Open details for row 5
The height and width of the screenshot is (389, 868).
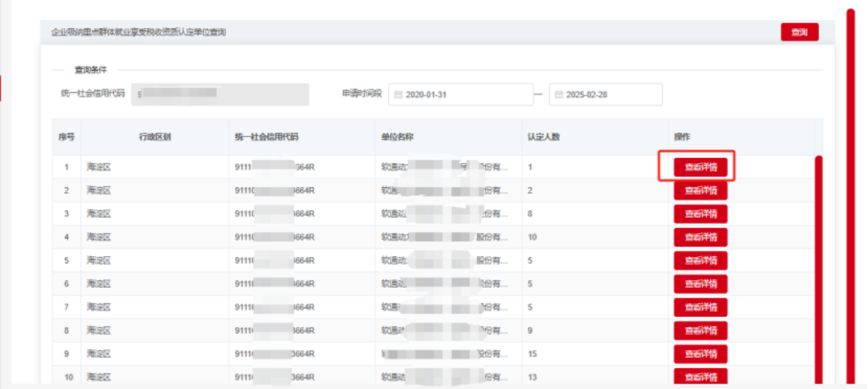701,260
